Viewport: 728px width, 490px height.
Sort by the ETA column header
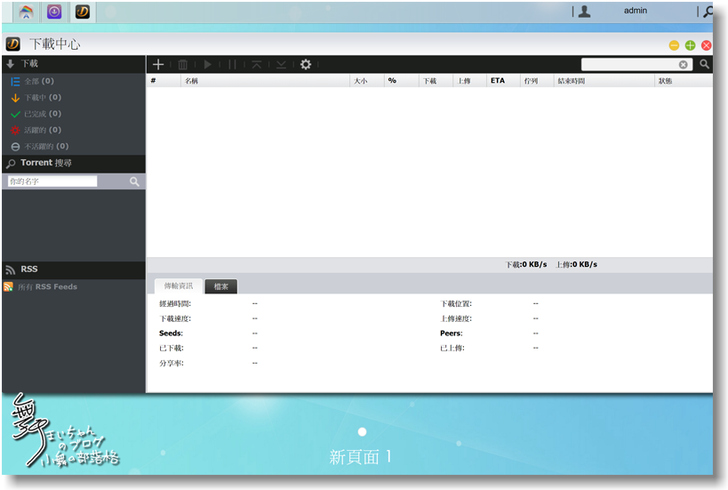click(x=503, y=81)
